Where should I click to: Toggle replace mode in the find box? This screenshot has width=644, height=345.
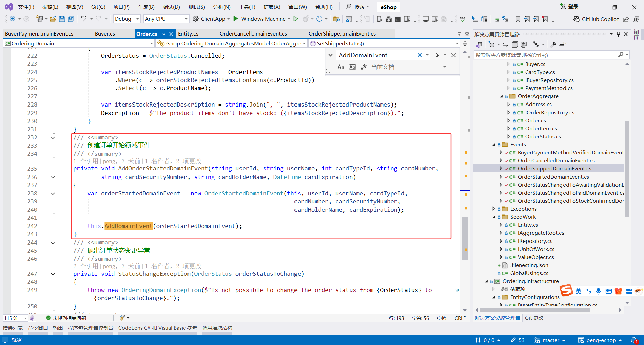coord(330,55)
